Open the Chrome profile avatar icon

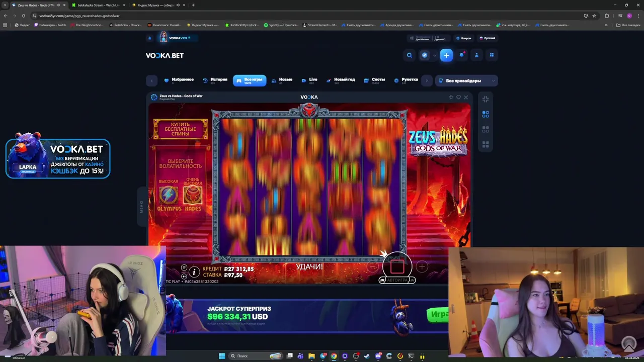tap(629, 16)
